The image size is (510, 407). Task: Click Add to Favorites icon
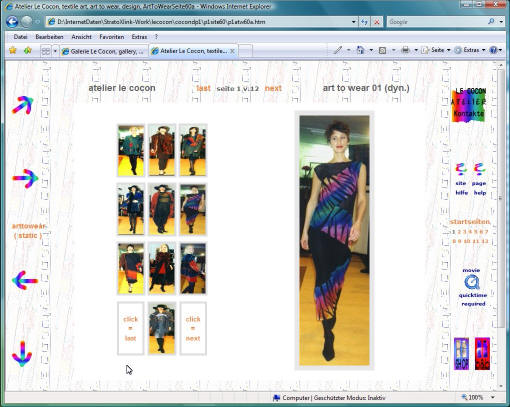[x=28, y=50]
